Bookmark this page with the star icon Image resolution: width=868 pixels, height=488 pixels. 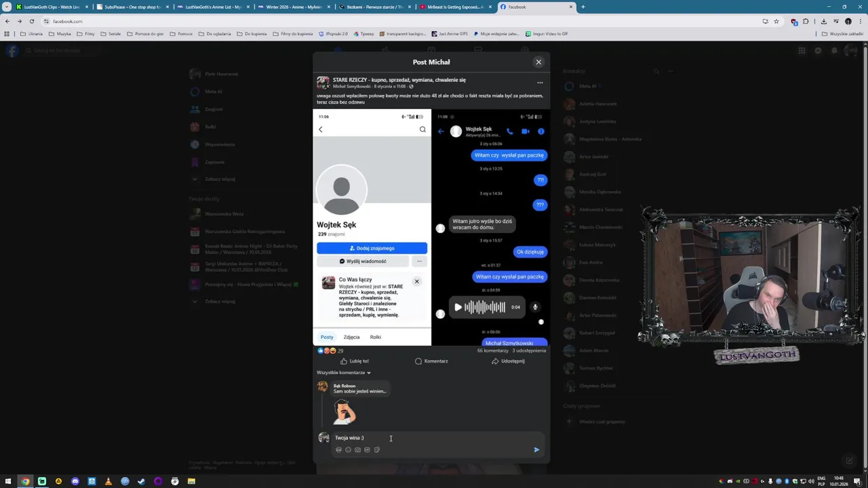pos(776,21)
